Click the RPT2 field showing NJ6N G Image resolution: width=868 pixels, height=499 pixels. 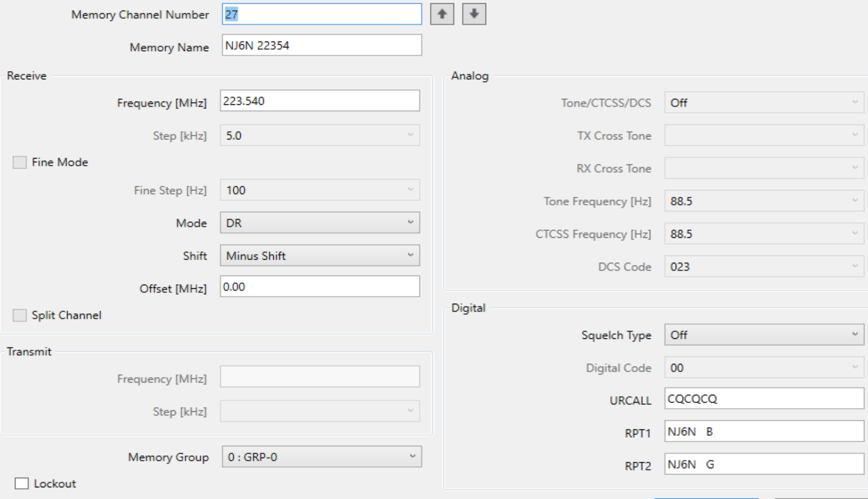point(764,464)
